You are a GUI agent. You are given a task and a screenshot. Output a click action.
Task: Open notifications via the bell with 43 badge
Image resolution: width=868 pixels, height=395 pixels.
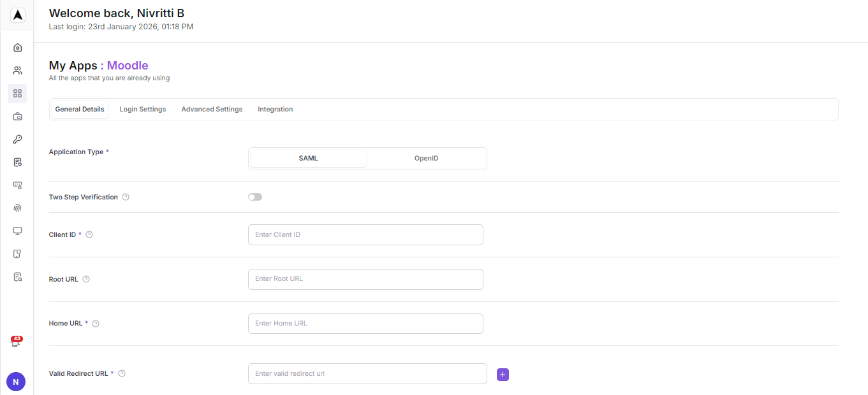17,341
